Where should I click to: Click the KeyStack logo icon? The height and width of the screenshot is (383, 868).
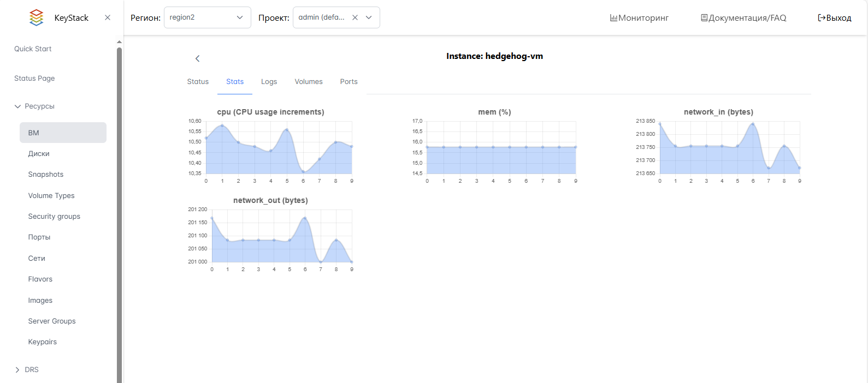pos(36,17)
